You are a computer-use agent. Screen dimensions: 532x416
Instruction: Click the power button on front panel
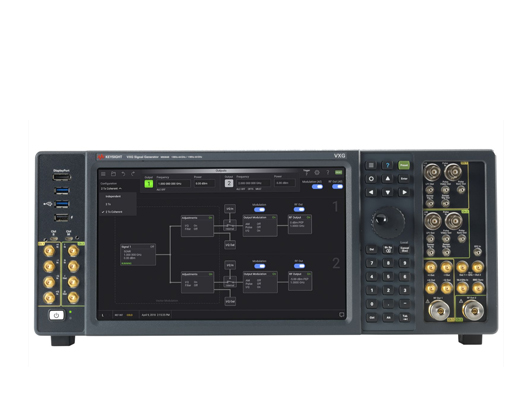pyautogui.click(x=56, y=315)
